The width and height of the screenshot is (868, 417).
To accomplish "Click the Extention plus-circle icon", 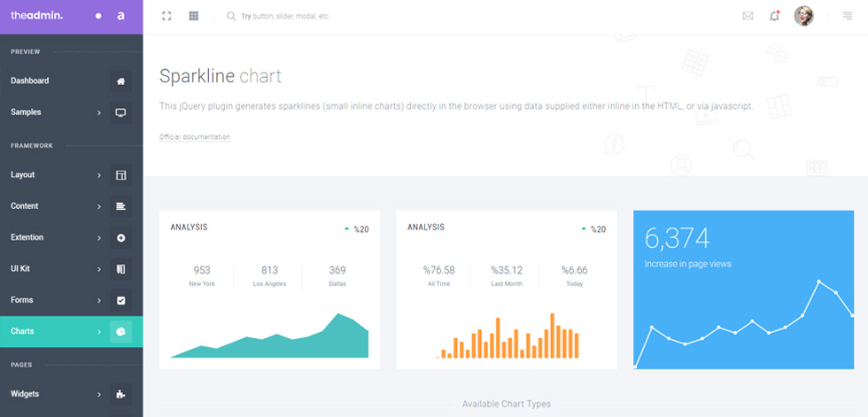I will [120, 238].
